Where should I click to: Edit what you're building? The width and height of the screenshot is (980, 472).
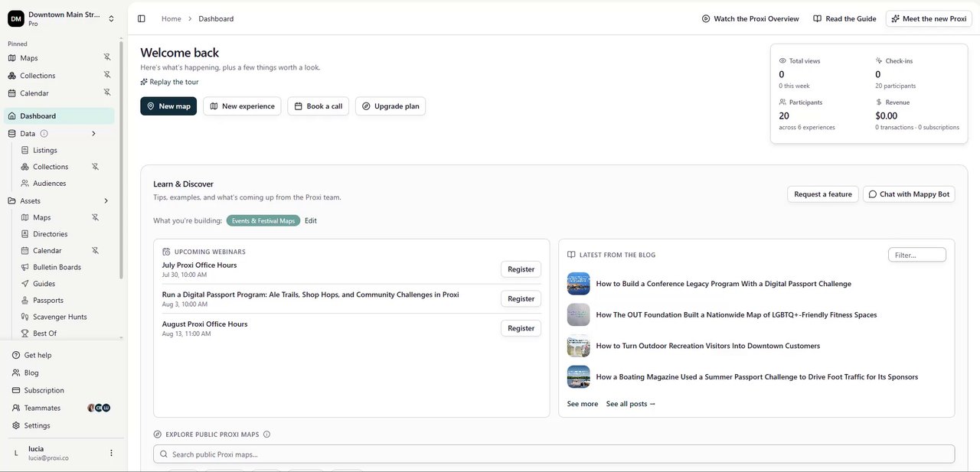click(311, 220)
